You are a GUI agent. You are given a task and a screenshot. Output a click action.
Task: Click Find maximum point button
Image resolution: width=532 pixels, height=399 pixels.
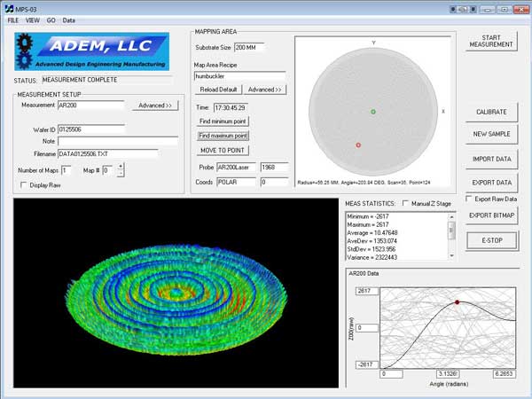coord(223,136)
